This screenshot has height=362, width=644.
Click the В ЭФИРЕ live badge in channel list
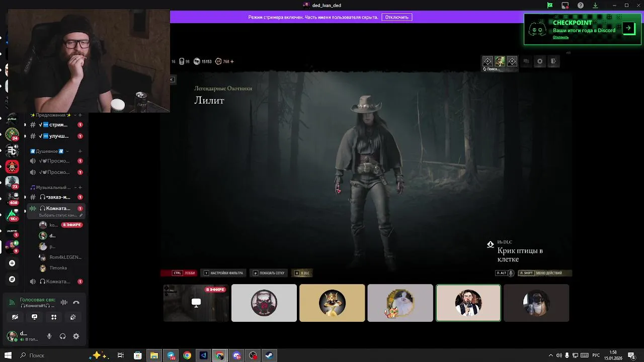[72, 225]
